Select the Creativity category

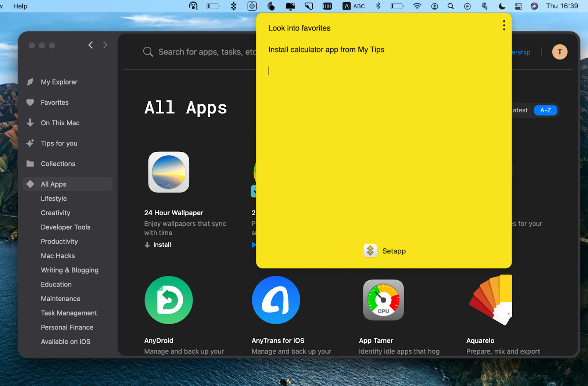click(55, 213)
